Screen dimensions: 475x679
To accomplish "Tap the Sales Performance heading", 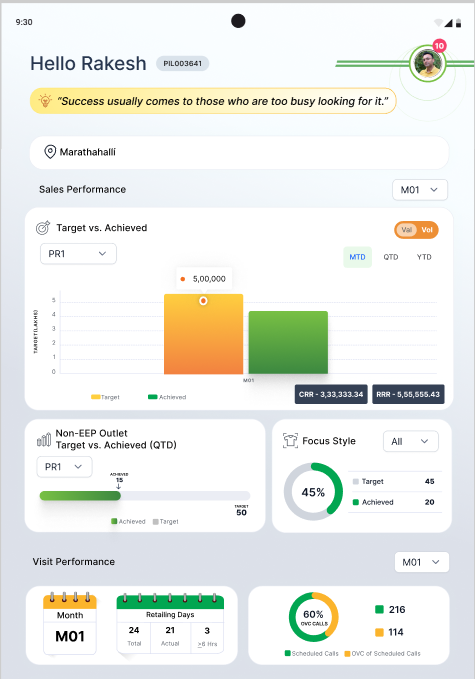I will [x=82, y=189].
